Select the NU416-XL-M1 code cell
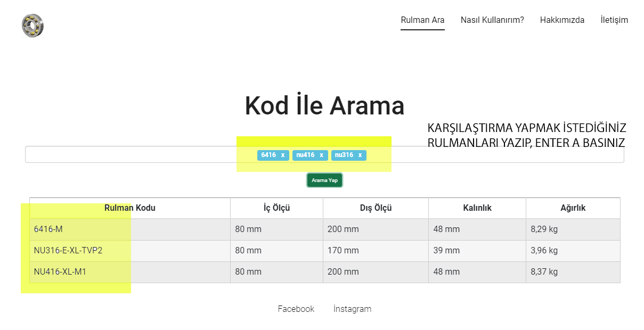Screen dimensions: 644x330 (130, 272)
